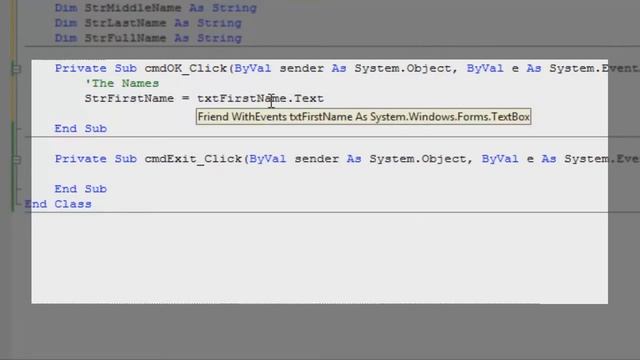The height and width of the screenshot is (360, 640).
Task: Click 'System.Object' in the cmdExit_Click signature
Action: pyautogui.click(x=418, y=159)
